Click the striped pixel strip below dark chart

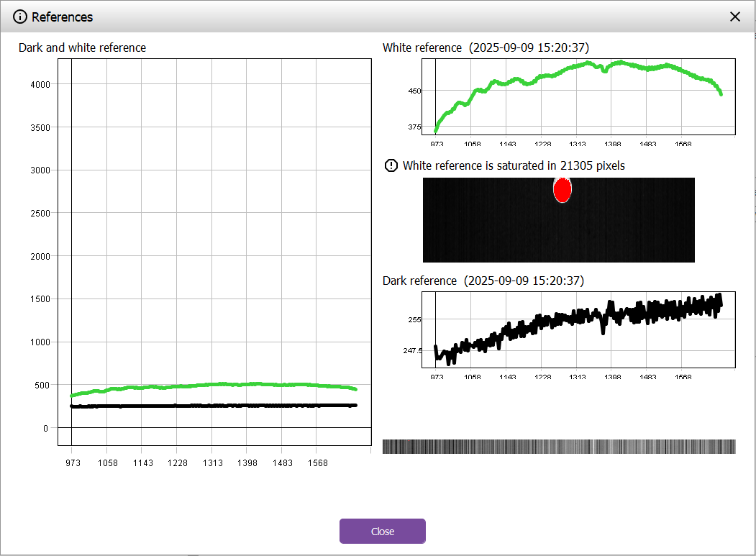click(558, 447)
